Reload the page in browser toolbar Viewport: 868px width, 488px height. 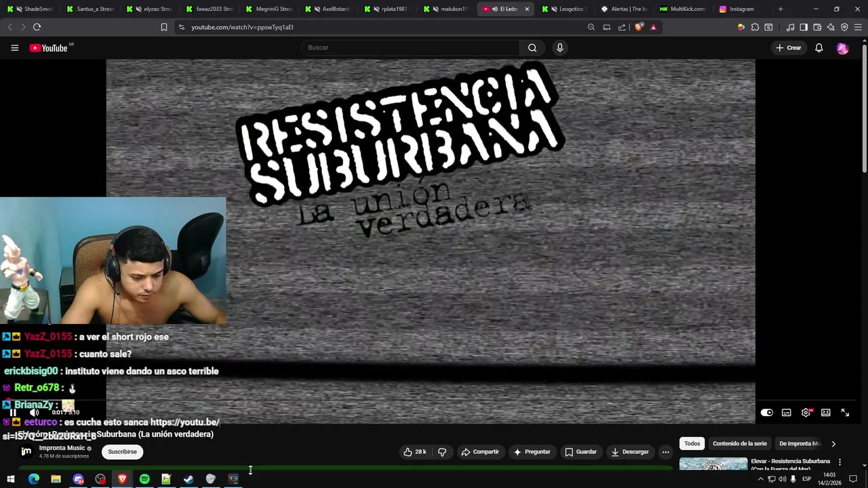point(37,27)
